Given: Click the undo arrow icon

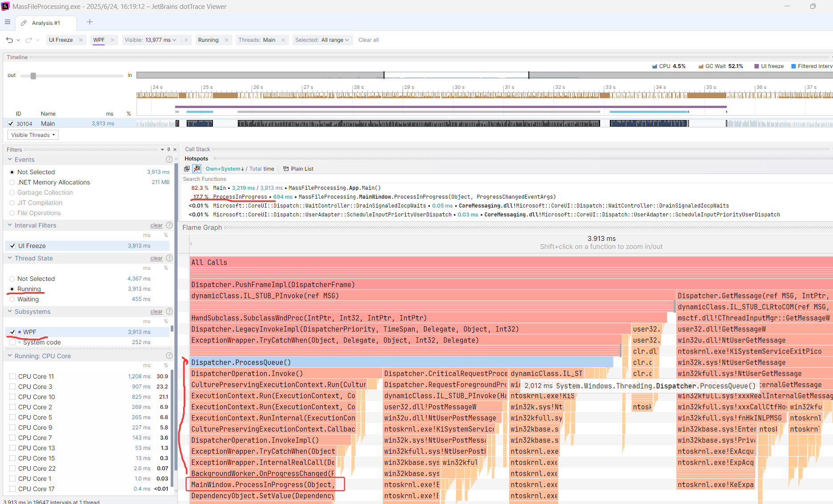Looking at the screenshot, I should click(9, 40).
